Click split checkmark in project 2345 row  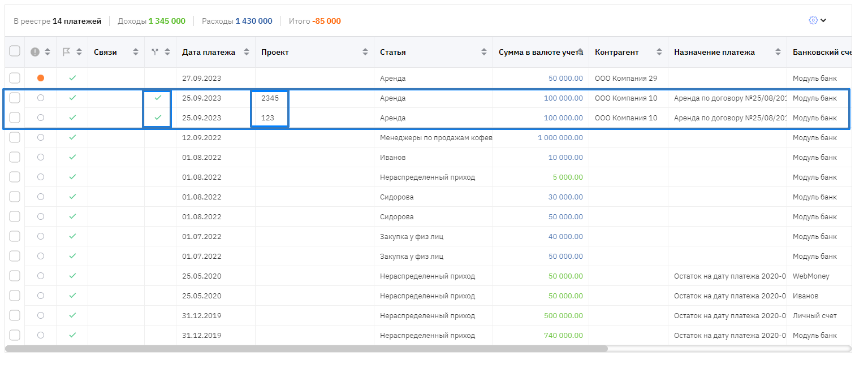(x=158, y=98)
